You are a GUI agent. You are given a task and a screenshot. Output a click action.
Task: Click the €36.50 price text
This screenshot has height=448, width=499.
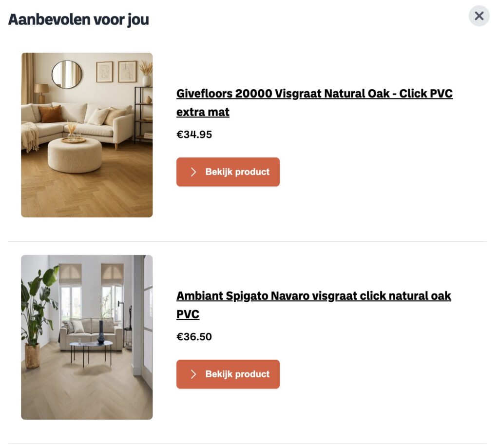click(194, 337)
